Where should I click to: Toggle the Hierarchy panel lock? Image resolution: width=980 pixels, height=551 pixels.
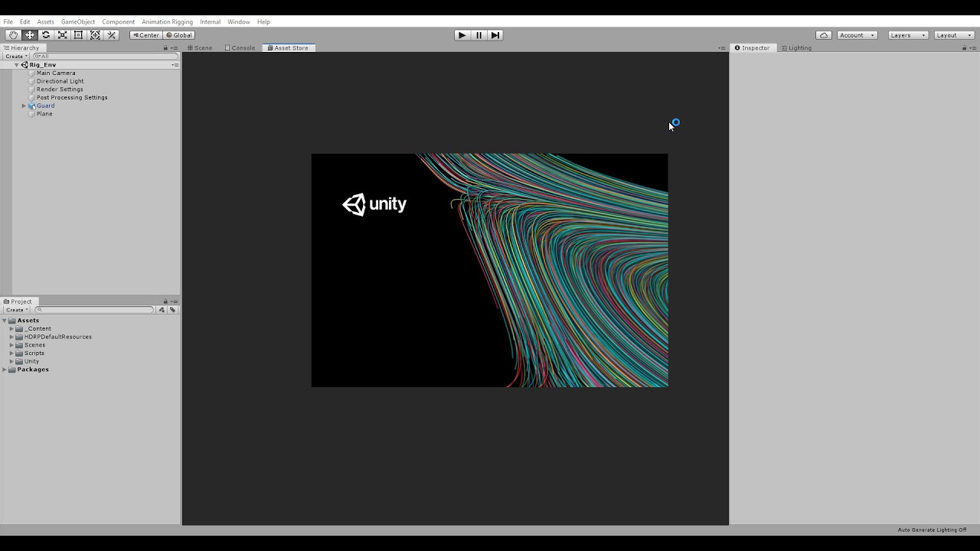165,48
